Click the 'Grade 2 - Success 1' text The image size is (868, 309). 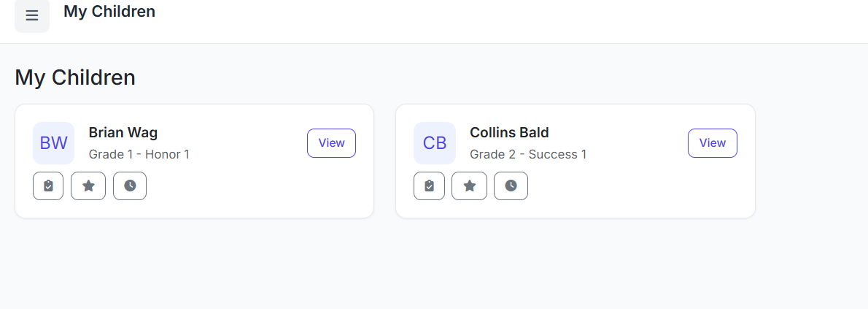tap(528, 154)
